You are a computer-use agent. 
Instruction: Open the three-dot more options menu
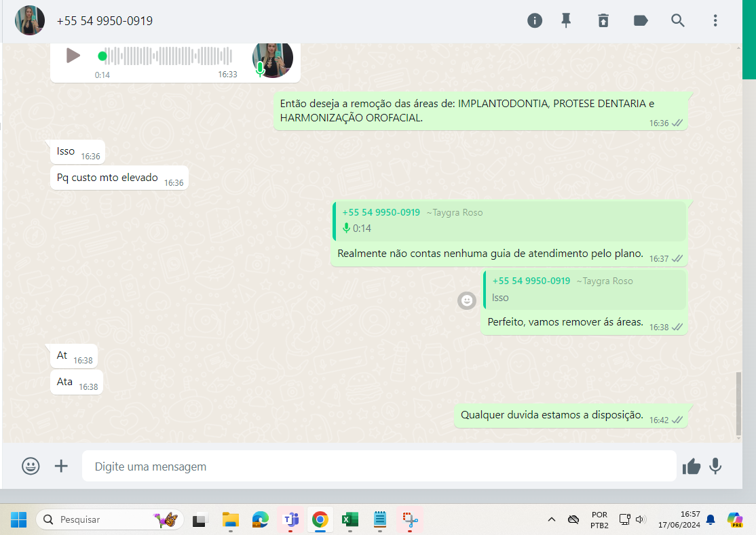click(715, 21)
